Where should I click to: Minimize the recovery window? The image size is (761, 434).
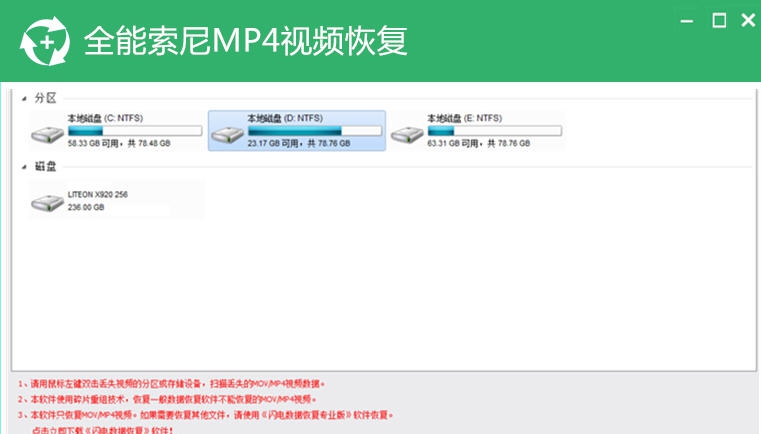tap(687, 21)
